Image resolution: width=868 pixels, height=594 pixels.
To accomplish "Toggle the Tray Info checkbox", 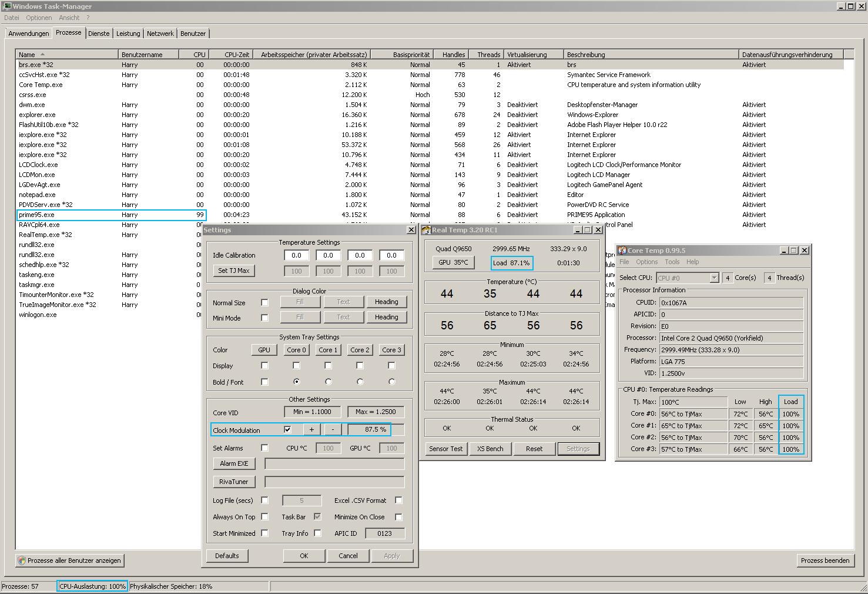I will pos(317,533).
